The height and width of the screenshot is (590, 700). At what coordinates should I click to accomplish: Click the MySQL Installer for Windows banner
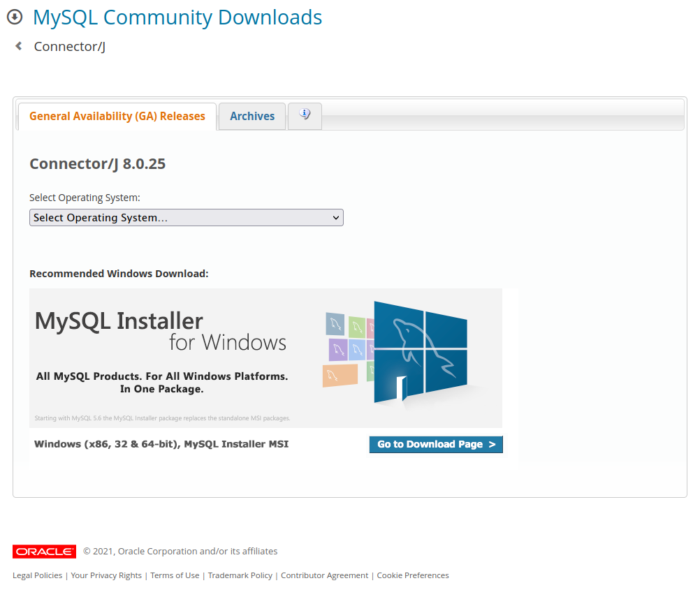[161, 356]
